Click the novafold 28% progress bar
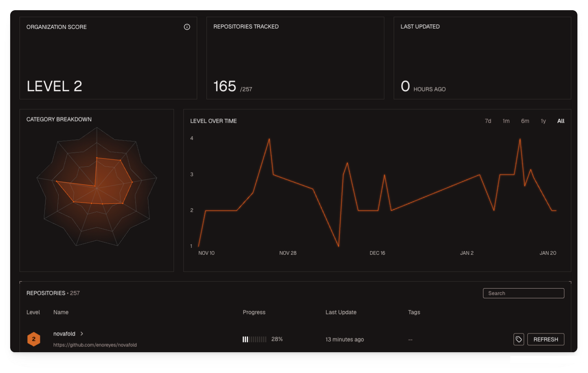 coord(255,339)
